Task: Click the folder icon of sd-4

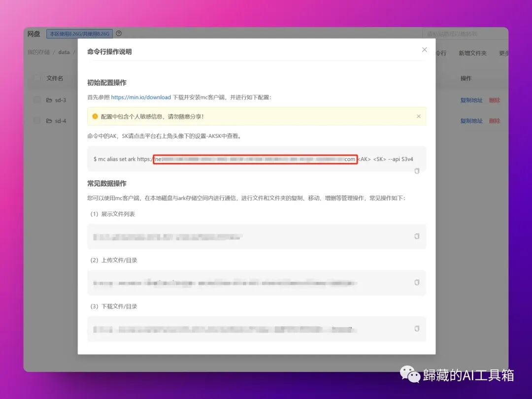Action: pos(49,121)
